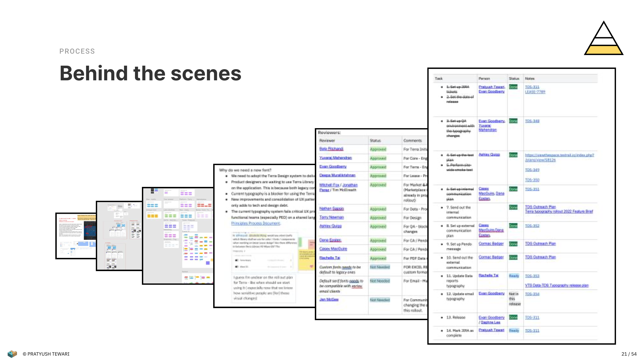The height and width of the screenshot is (362, 644).
Task: Click the TDS-348 notes link
Action: (532, 121)
